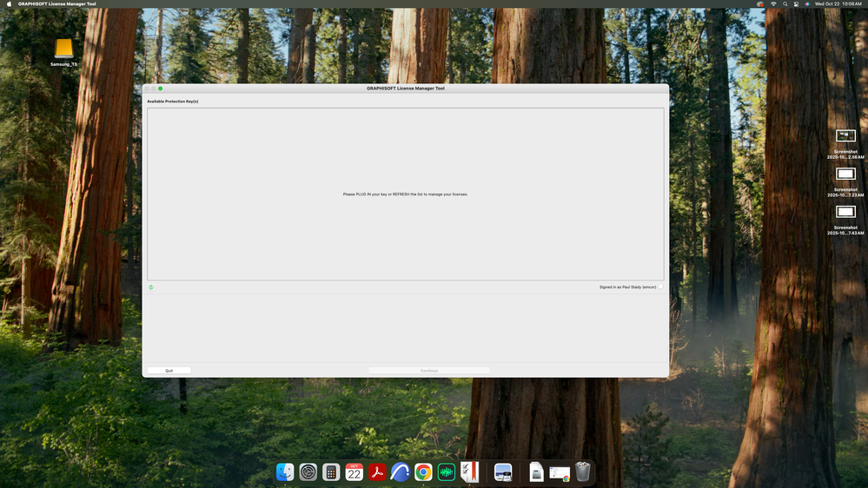This screenshot has width=868, height=488.
Task: Click the Siri icon in menu bar
Action: click(807, 3)
